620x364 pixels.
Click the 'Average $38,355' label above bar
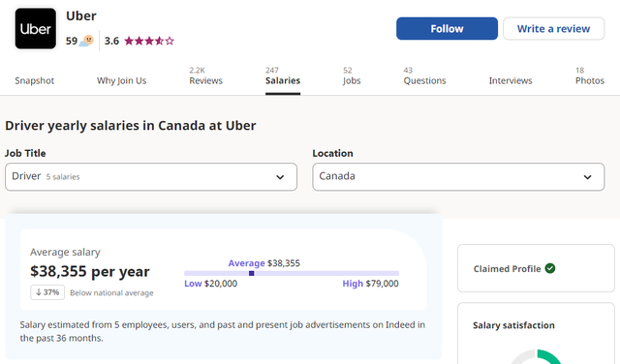coord(264,263)
